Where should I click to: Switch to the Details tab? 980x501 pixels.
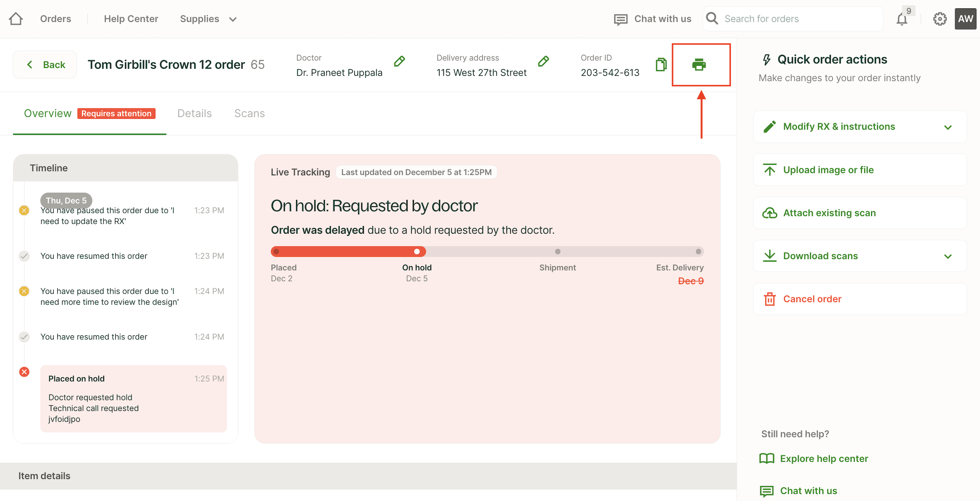(x=195, y=113)
